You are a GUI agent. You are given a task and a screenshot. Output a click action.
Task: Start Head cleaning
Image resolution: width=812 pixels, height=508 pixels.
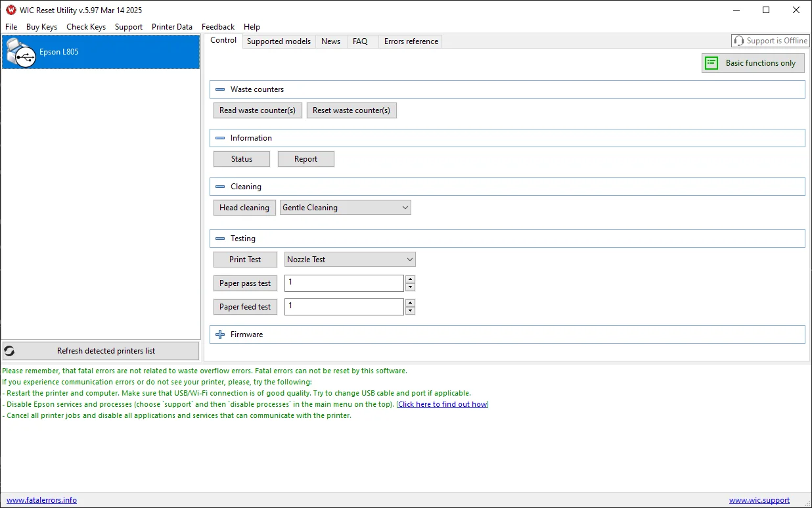click(x=244, y=208)
